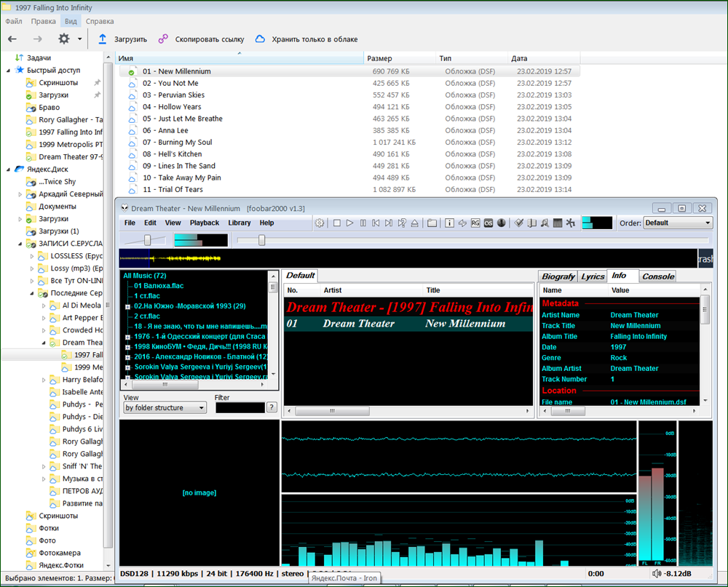Image resolution: width=728 pixels, height=587 pixels.
Task: Expand the '2016 - Александр Новиков' library node
Action: coord(127,357)
